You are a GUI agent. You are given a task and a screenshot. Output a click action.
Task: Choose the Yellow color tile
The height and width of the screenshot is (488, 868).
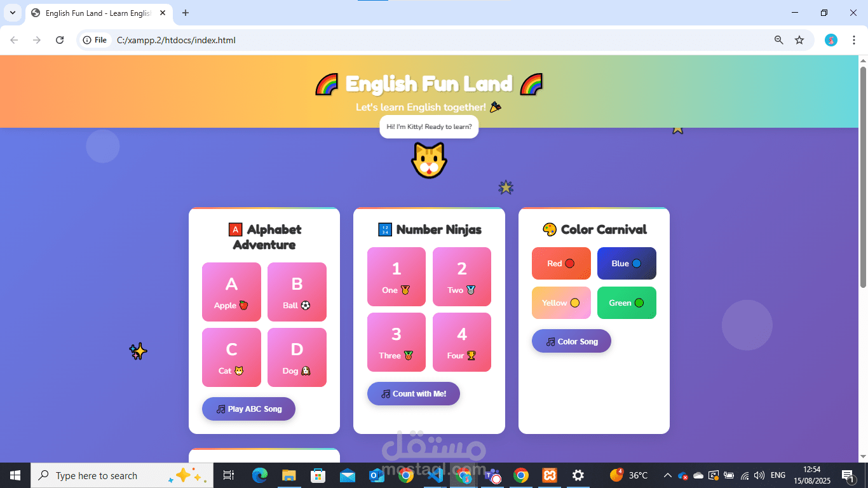coord(561,302)
